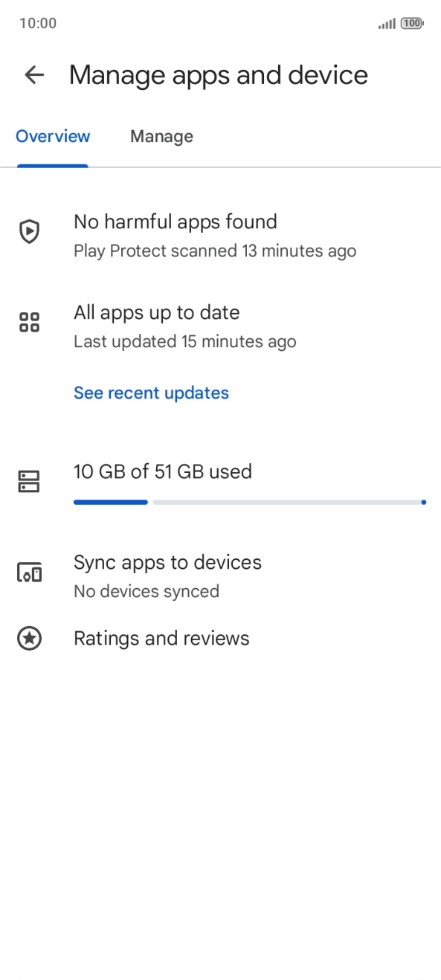This screenshot has height=980, width=441.
Task: Tap the back arrow icon
Action: tap(34, 75)
